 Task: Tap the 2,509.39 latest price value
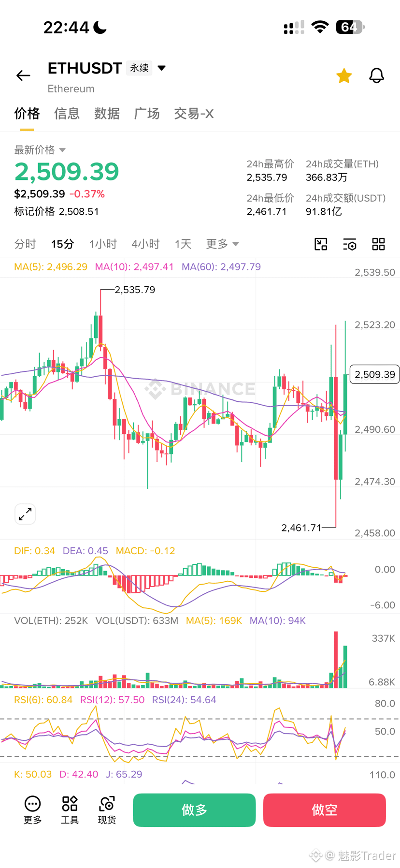[x=67, y=172]
